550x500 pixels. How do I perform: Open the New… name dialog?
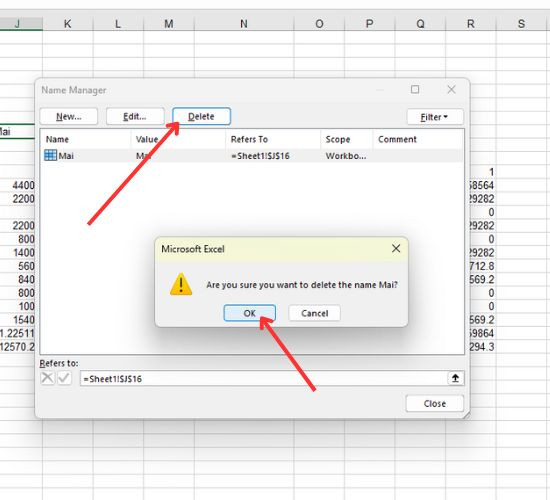coord(69,116)
